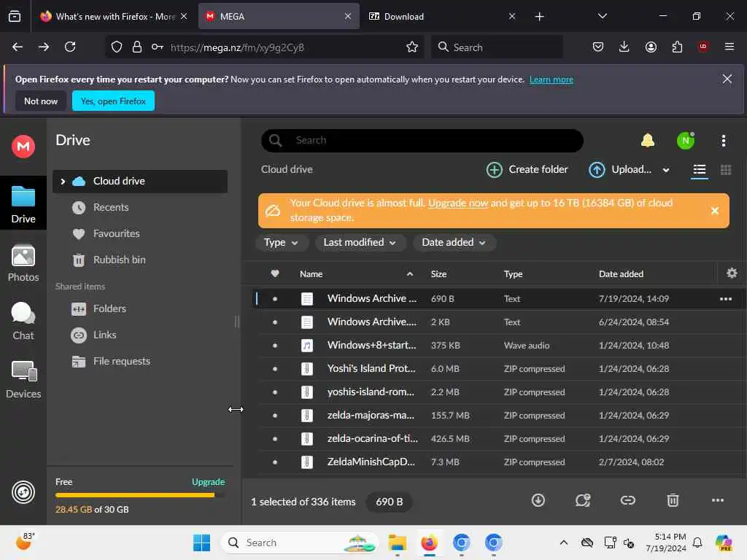Open the notifications bell in MEGA
Image resolution: width=747 pixels, height=560 pixels.
tap(648, 141)
